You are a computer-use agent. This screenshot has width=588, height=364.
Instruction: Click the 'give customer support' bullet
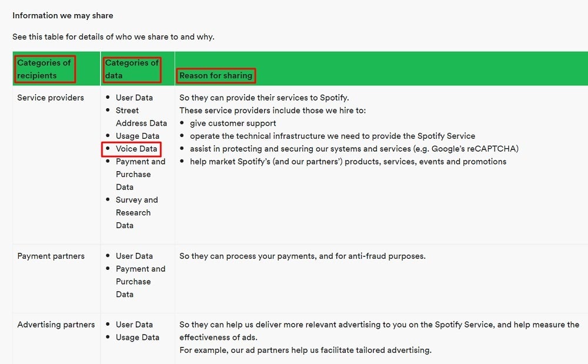233,123
